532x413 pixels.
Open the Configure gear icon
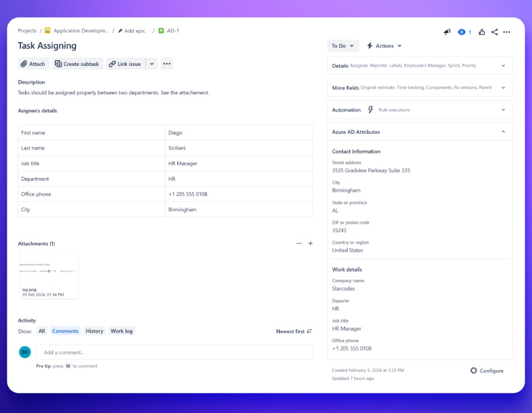pyautogui.click(x=473, y=371)
